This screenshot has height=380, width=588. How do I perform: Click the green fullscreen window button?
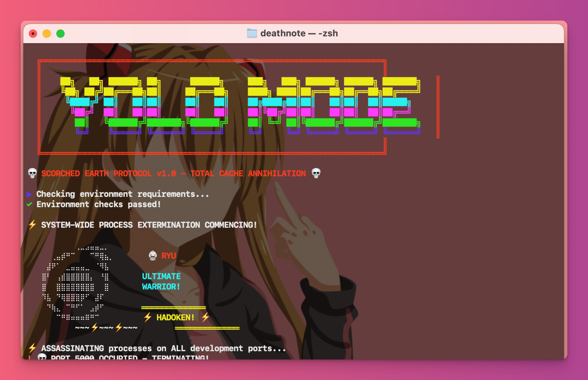pyautogui.click(x=60, y=34)
